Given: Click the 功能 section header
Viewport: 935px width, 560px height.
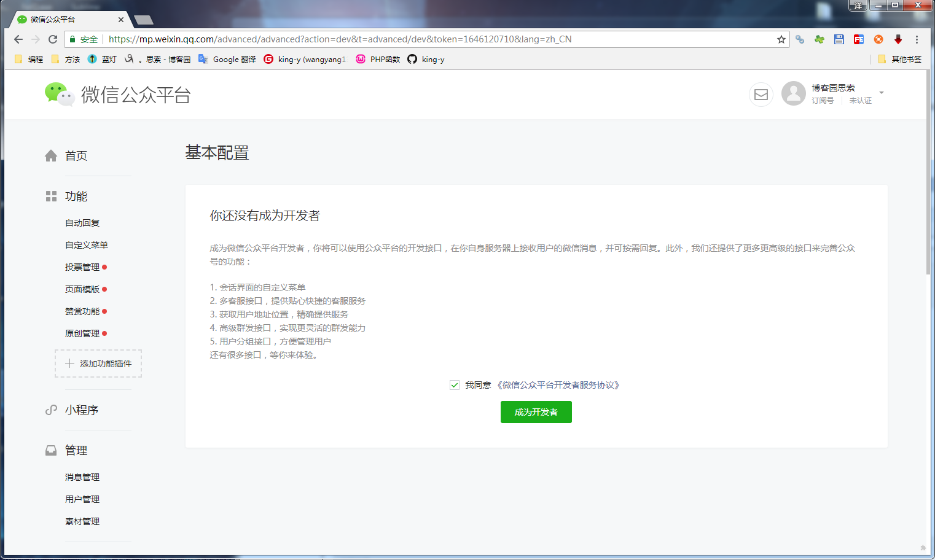Looking at the screenshot, I should [76, 196].
